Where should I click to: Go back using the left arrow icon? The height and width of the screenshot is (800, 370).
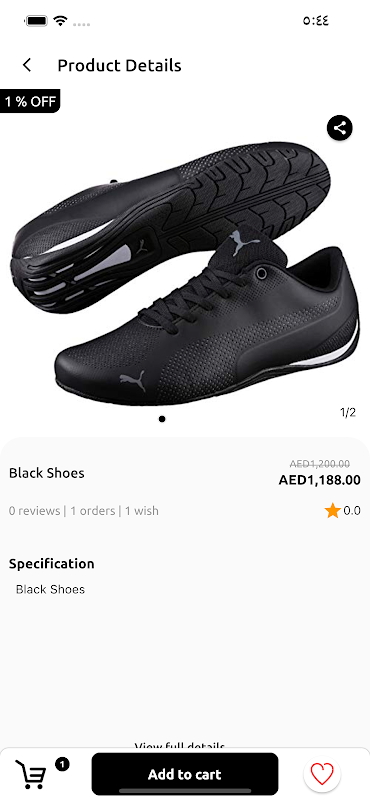point(27,65)
